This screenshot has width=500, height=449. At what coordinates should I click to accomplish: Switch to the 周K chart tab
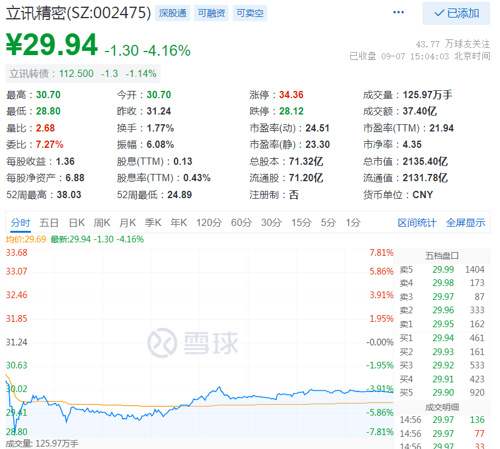click(x=102, y=223)
